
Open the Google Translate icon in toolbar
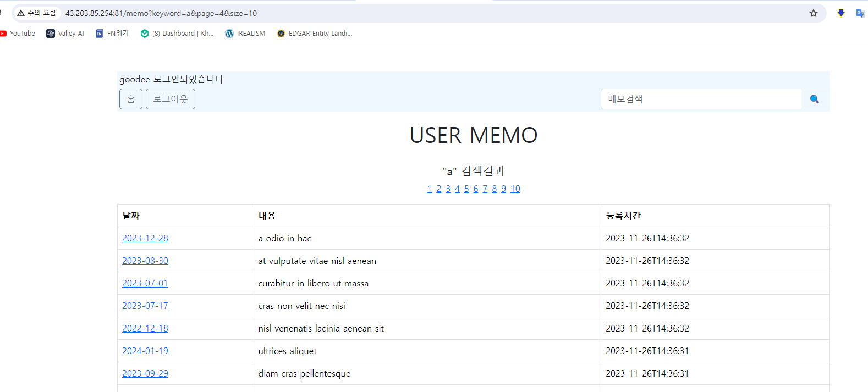[861, 13]
